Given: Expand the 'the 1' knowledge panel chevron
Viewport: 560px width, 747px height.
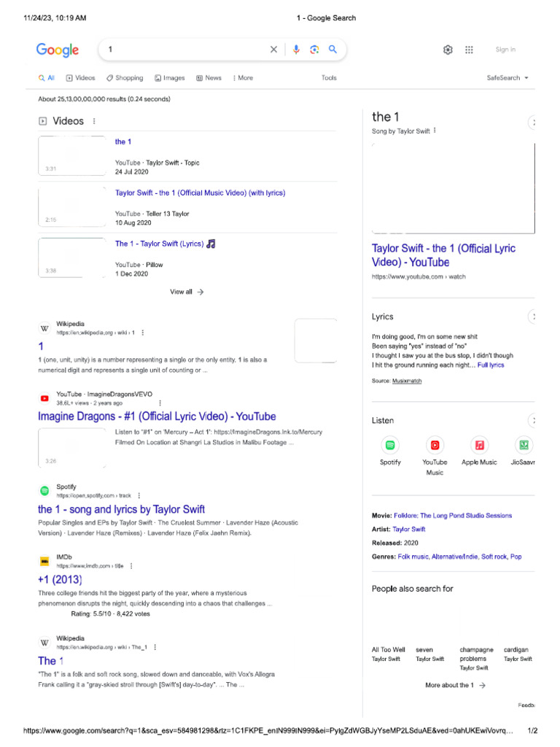Looking at the screenshot, I should point(532,123).
